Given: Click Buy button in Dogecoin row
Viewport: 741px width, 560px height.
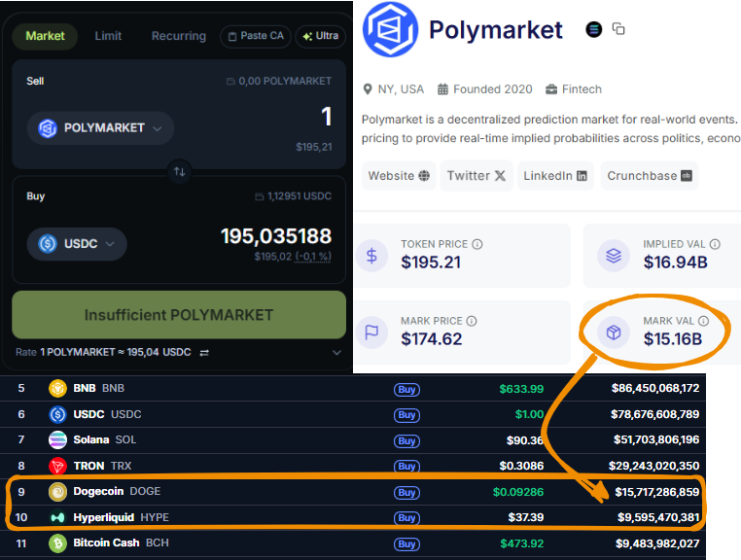Looking at the screenshot, I should [406, 492].
